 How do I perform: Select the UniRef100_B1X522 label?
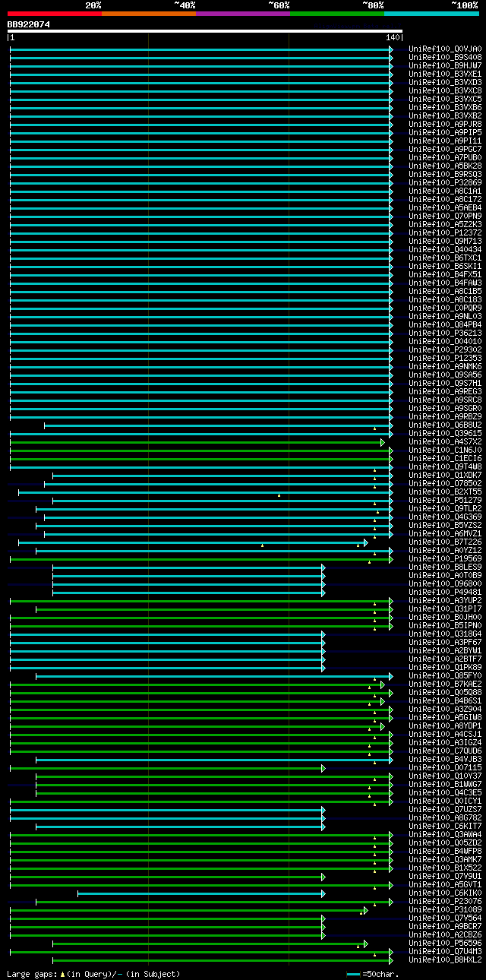(445, 868)
